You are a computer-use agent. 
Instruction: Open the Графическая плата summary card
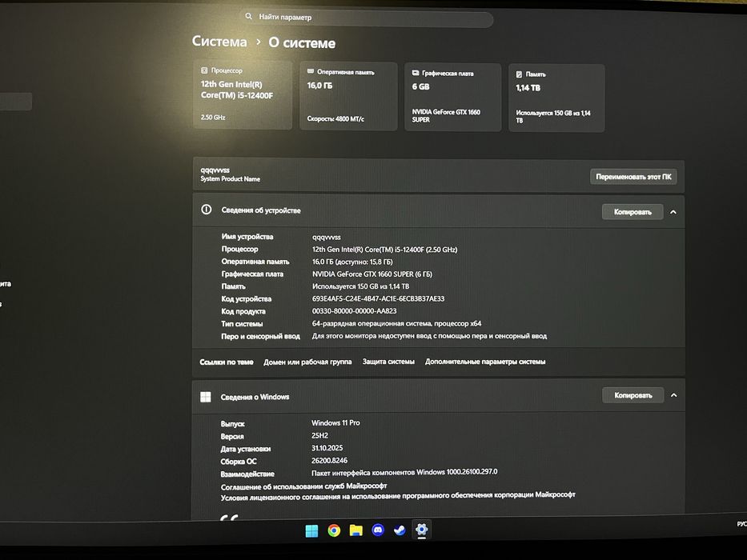point(452,97)
